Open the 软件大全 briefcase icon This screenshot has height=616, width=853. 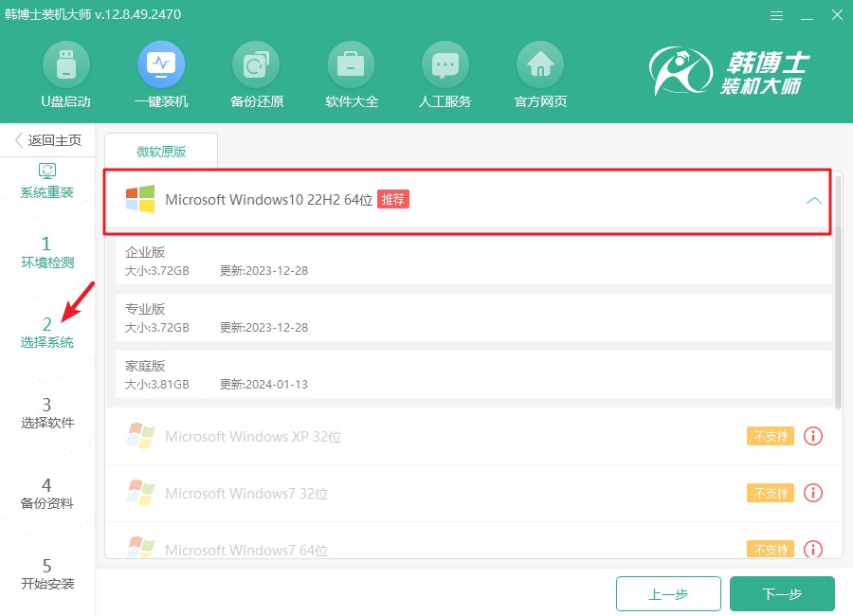(351, 64)
